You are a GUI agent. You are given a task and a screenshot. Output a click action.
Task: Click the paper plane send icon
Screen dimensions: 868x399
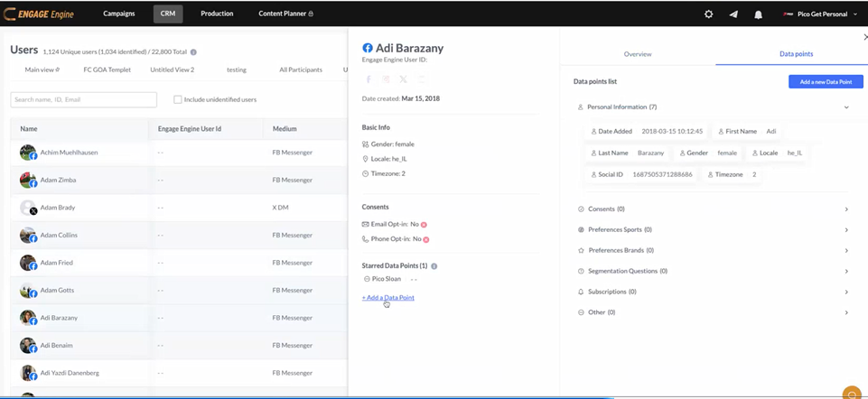[733, 14]
